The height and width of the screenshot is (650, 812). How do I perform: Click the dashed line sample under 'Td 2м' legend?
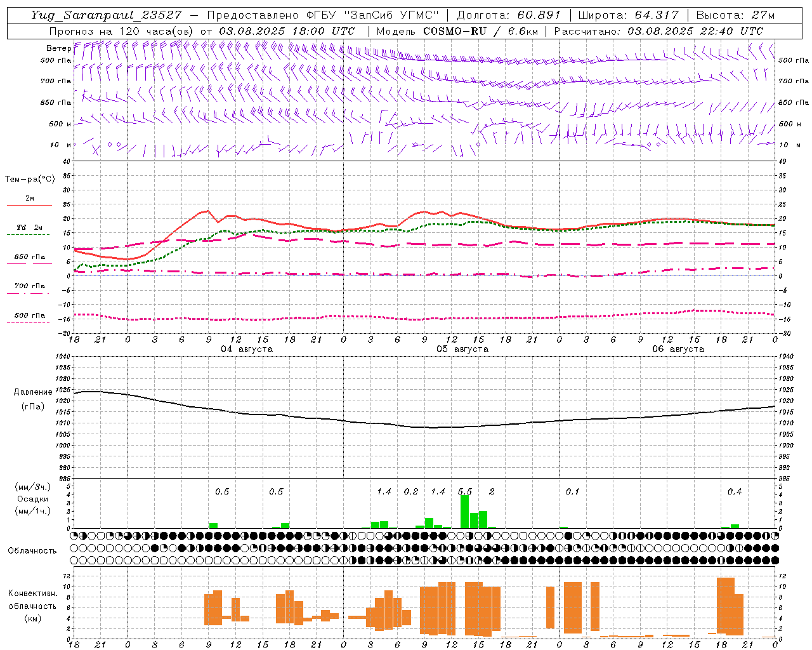pyautogui.click(x=29, y=235)
